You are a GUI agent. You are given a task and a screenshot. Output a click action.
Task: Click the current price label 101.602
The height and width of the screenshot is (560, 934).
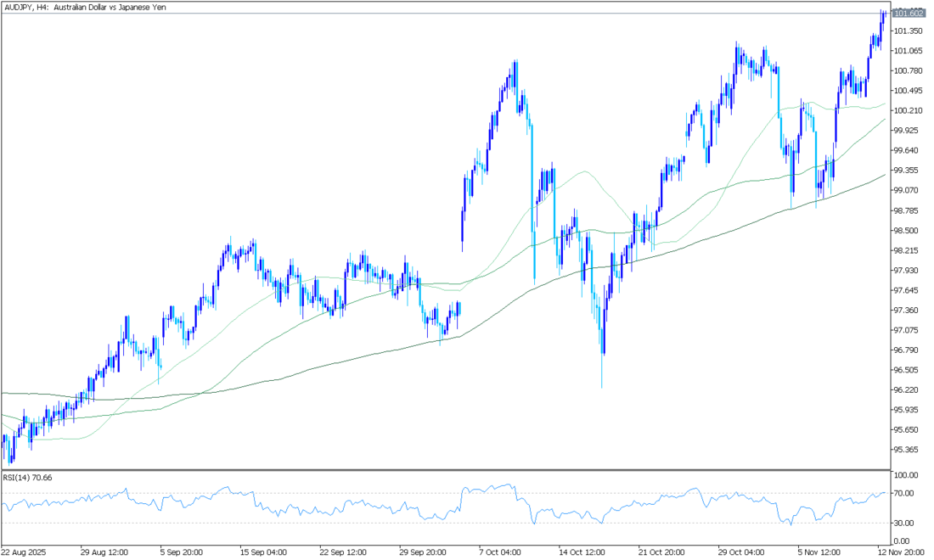[909, 14]
